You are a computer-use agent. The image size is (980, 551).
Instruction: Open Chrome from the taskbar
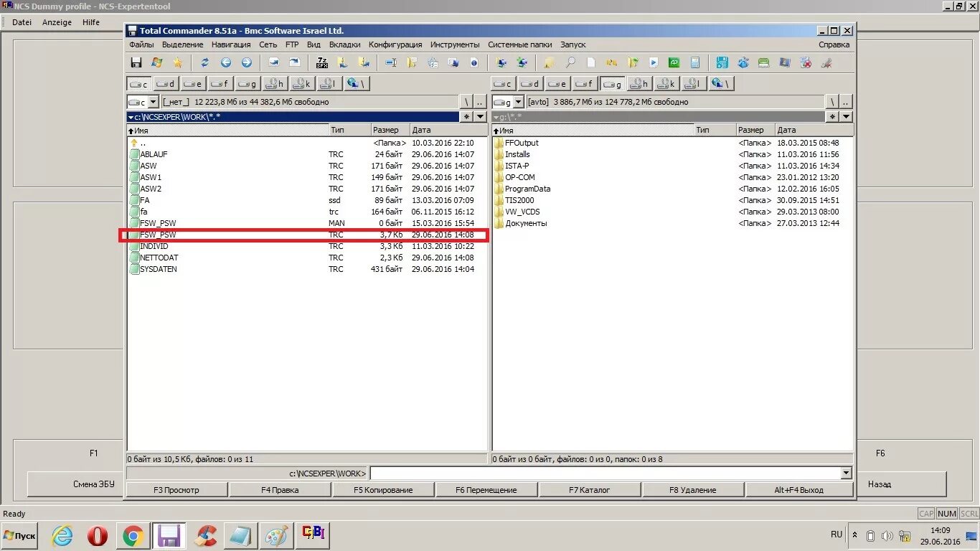(x=133, y=536)
